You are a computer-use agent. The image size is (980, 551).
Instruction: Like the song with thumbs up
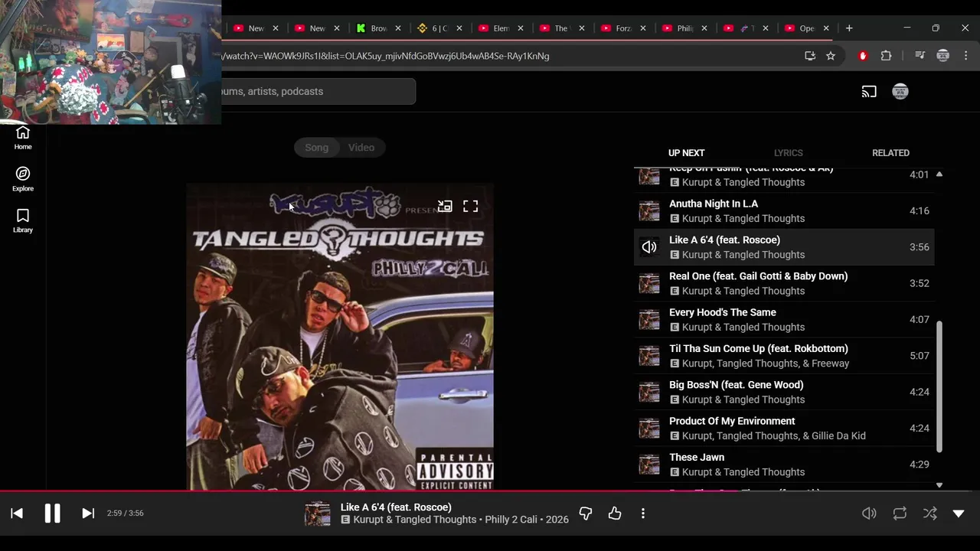tap(615, 514)
